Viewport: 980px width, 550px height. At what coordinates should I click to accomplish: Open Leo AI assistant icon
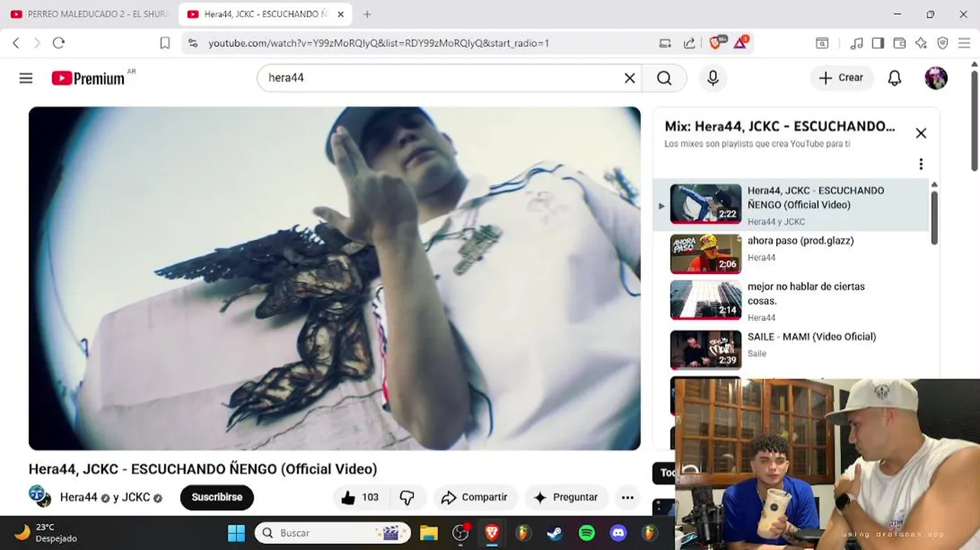(921, 44)
